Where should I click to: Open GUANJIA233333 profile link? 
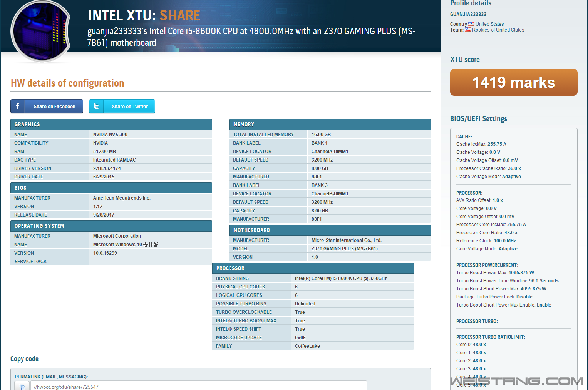468,14
